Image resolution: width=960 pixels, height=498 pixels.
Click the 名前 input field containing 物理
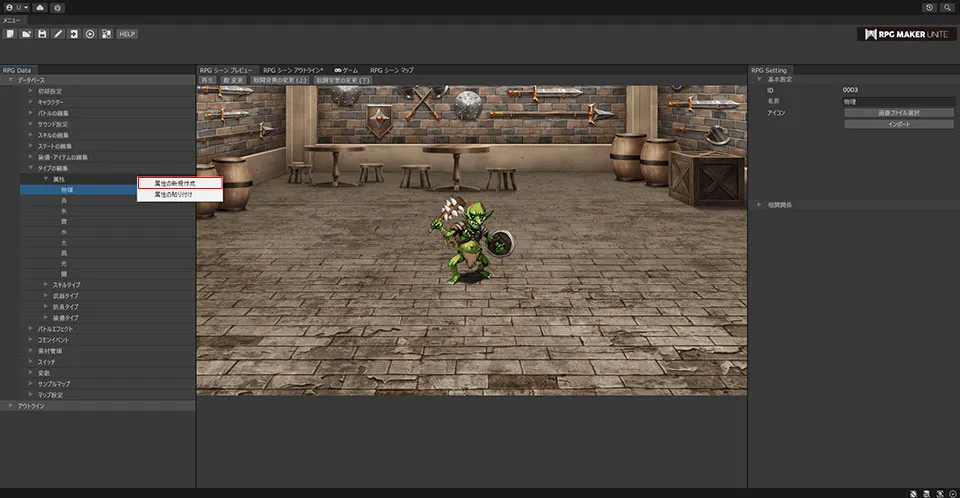click(x=899, y=101)
